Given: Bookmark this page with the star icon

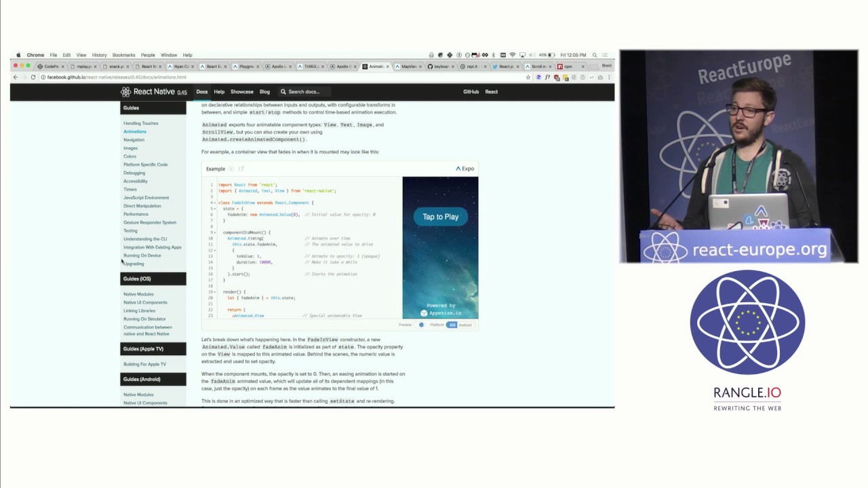Looking at the screenshot, I should (x=528, y=77).
